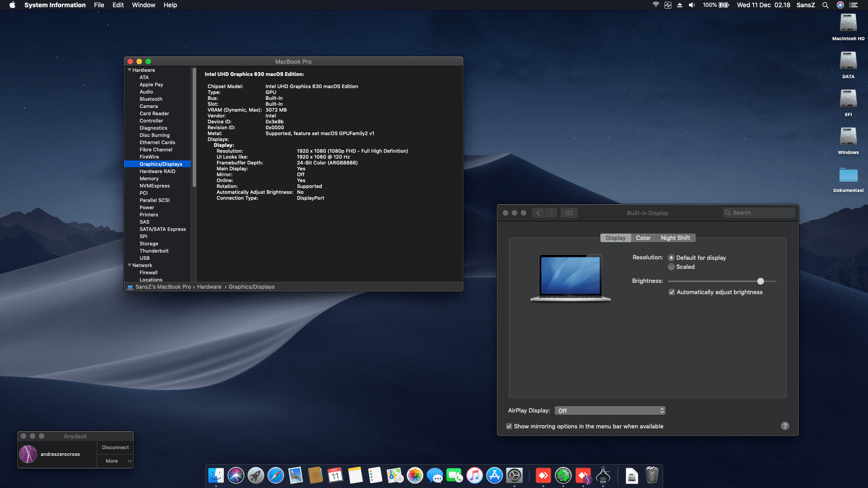Switch to the Night Shift tab

point(675,238)
